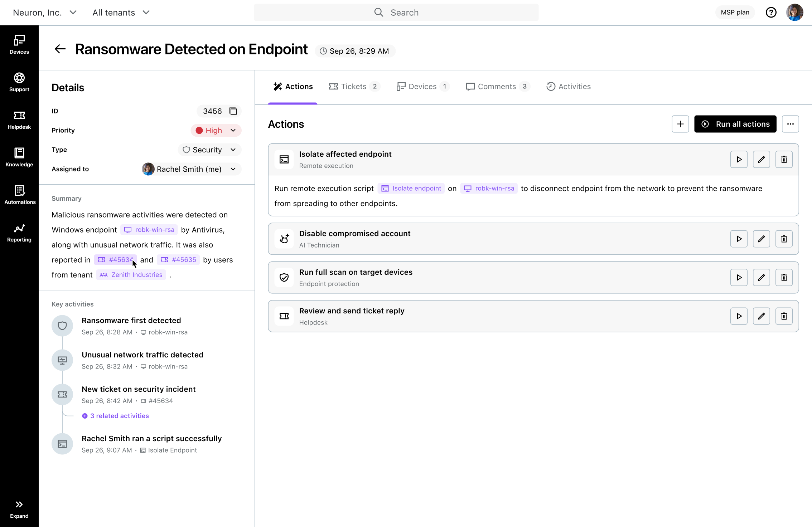Click the Search input field
Image resolution: width=812 pixels, height=527 pixels.
(x=396, y=13)
